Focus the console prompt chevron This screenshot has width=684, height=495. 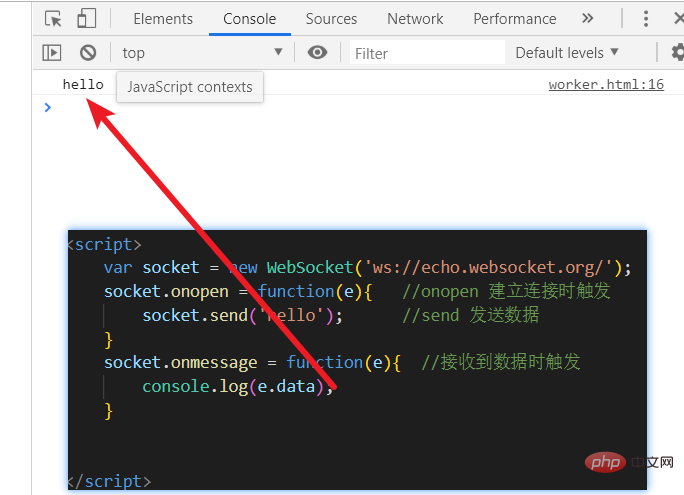click(48, 107)
